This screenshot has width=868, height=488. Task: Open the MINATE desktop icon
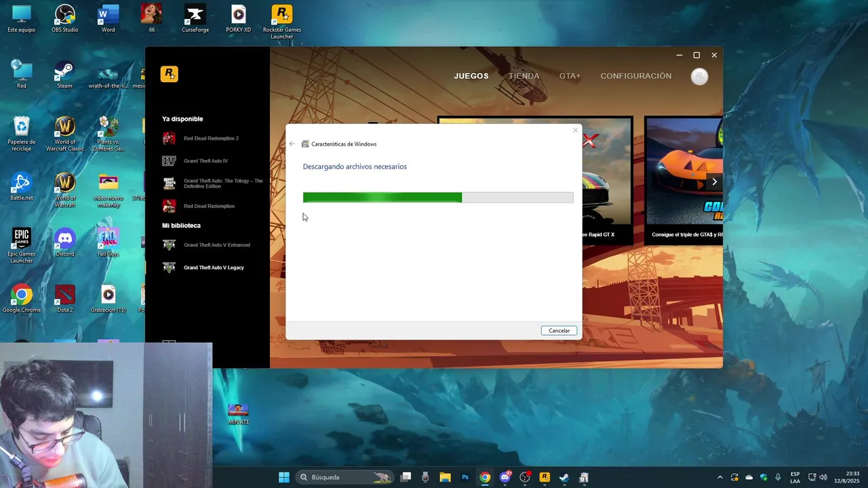pyautogui.click(x=238, y=413)
